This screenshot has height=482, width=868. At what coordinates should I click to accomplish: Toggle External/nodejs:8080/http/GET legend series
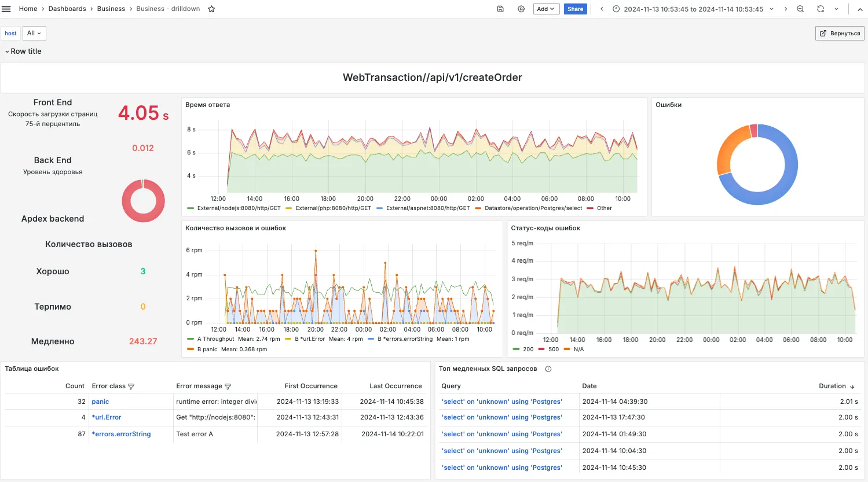point(234,208)
